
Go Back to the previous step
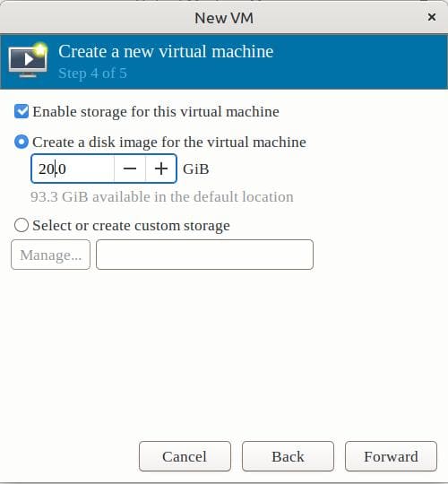pyautogui.click(x=288, y=456)
